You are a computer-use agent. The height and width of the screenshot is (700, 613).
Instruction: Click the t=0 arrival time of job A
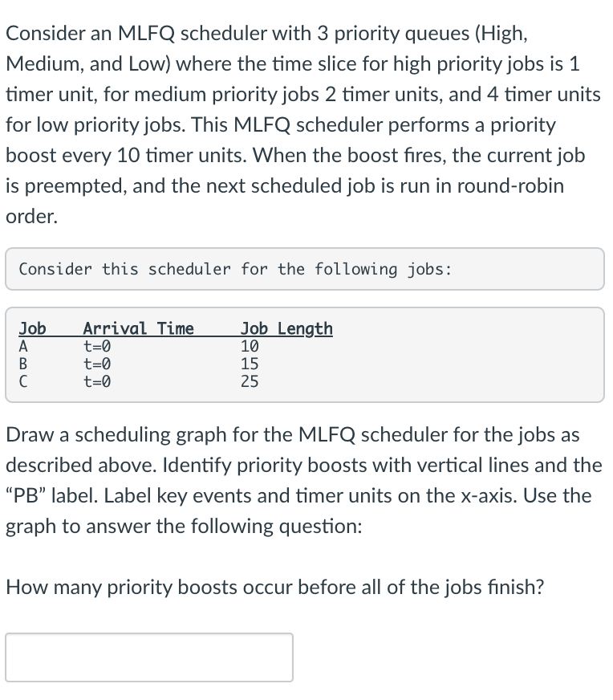pos(96,346)
